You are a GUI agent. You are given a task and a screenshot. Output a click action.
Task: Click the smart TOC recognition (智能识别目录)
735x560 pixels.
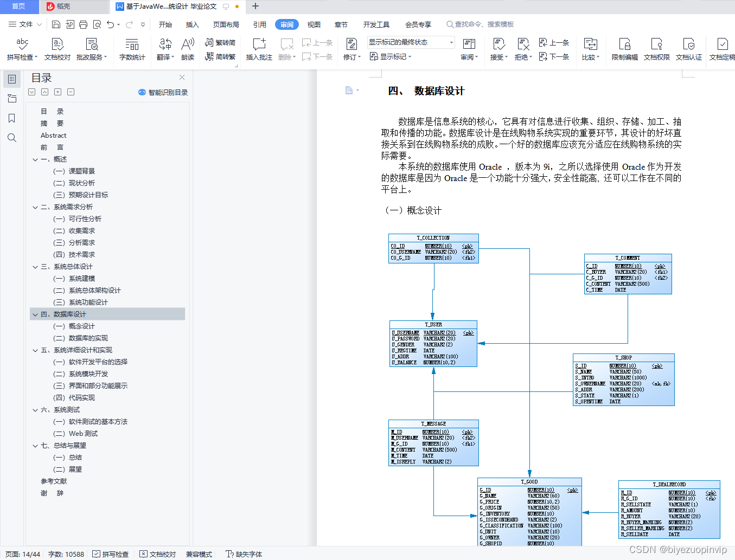click(x=163, y=92)
